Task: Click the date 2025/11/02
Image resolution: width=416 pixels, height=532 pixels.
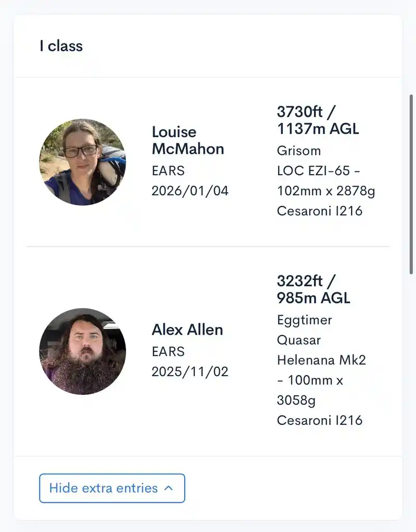Action: point(190,371)
